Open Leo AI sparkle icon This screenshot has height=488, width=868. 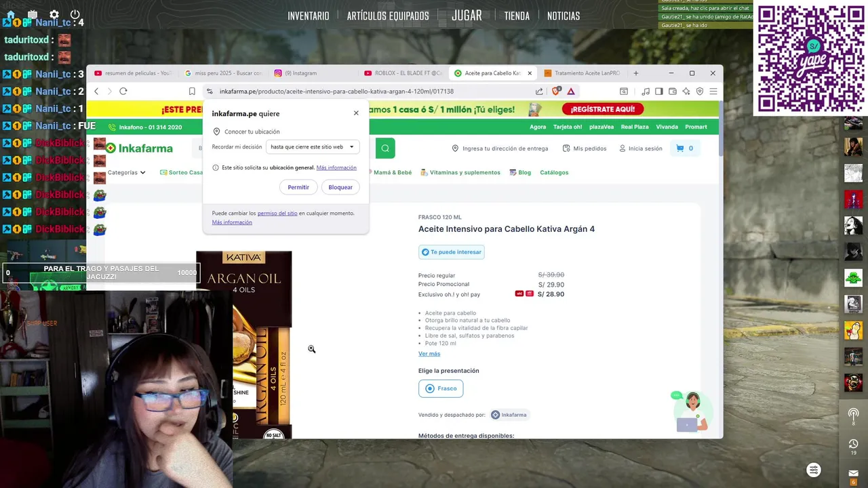click(x=686, y=91)
